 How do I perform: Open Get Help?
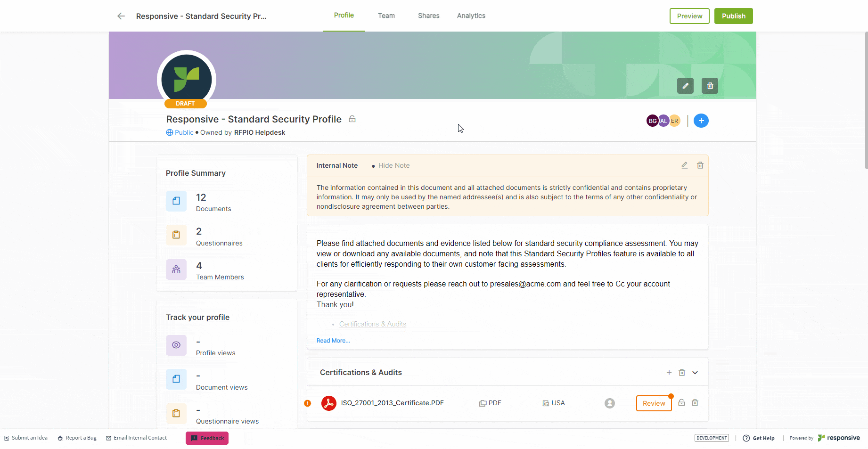(x=759, y=438)
